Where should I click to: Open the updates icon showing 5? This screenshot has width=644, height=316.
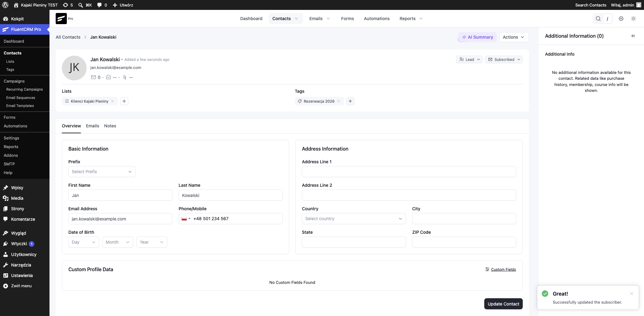(x=68, y=5)
